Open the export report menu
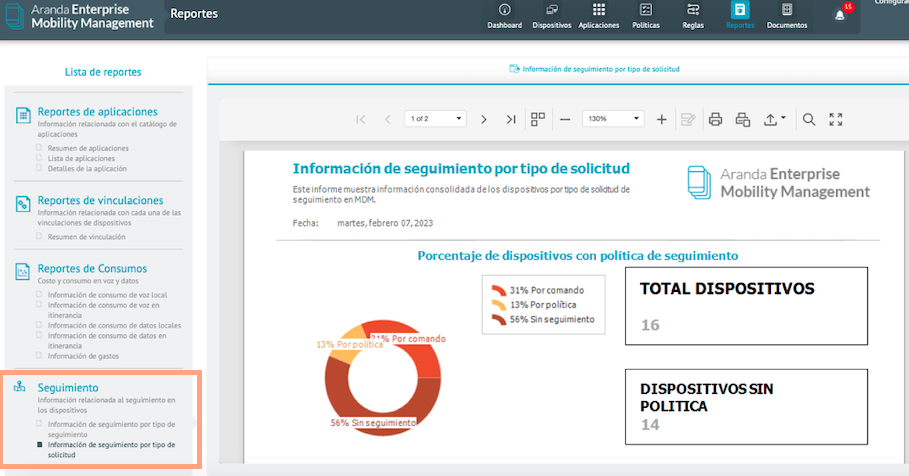Image resolution: width=909 pixels, height=476 pixels. (774, 119)
